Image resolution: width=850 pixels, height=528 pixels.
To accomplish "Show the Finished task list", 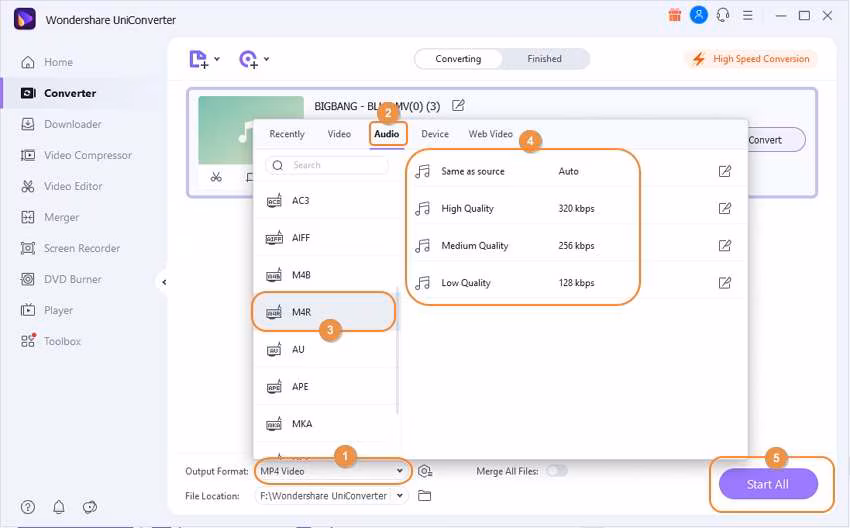I will [544, 59].
